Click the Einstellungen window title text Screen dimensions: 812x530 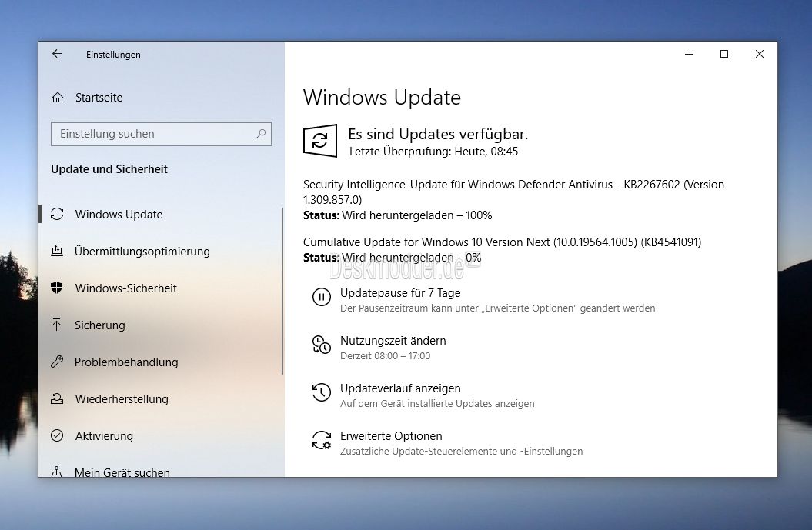tap(113, 55)
